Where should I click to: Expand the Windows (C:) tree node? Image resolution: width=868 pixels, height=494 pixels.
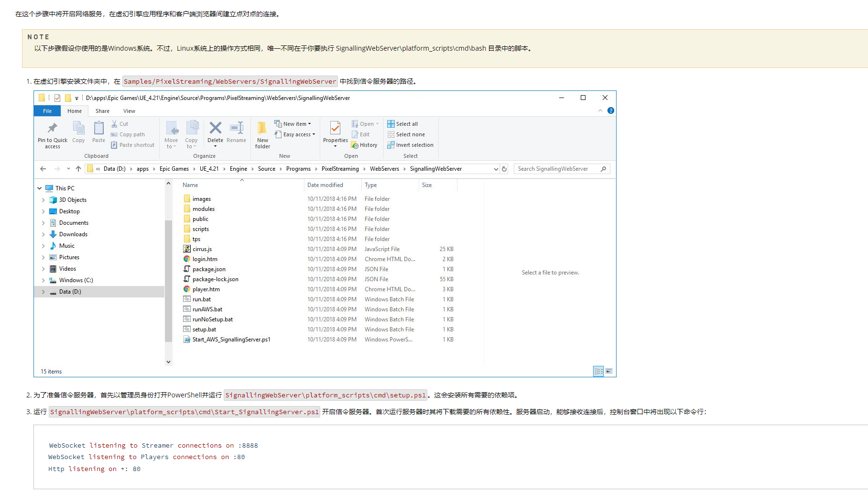[x=43, y=280]
